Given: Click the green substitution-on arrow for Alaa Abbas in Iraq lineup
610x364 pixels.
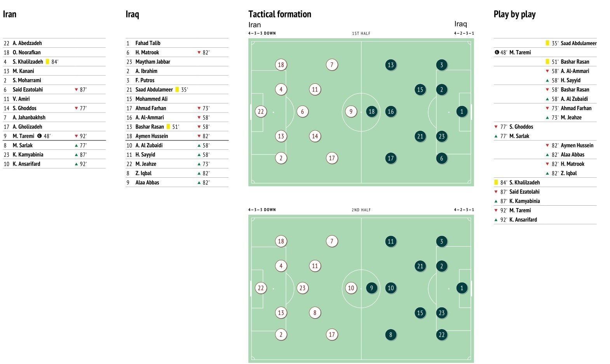Looking at the screenshot, I should [x=199, y=183].
